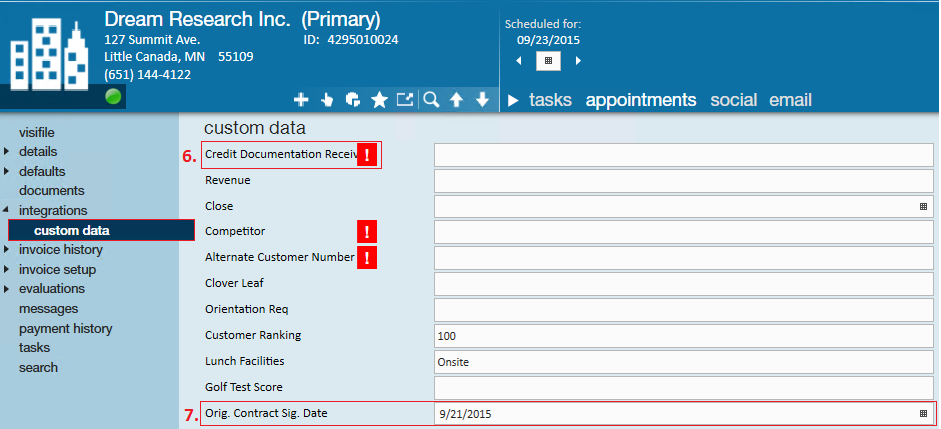
Task: Open documents in the sidebar
Action: 52,191
